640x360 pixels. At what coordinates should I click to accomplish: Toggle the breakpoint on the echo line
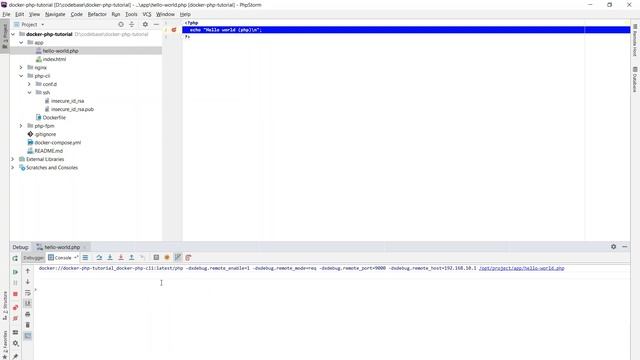pos(174,30)
